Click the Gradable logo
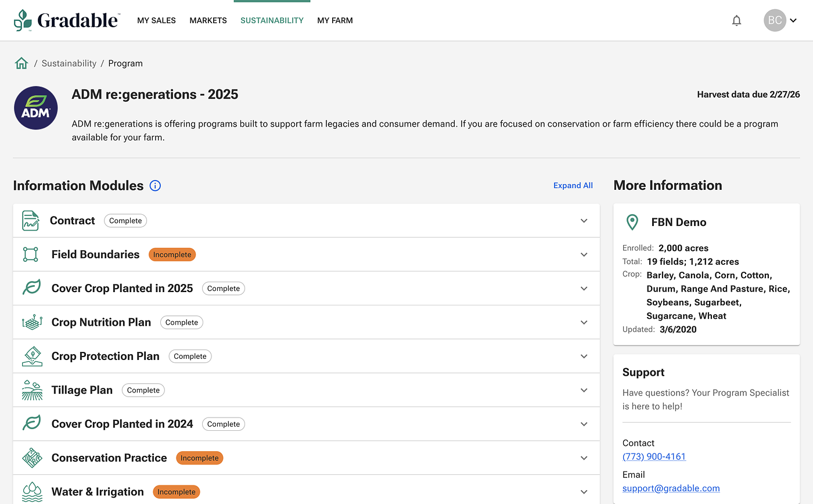The image size is (813, 504). click(66, 20)
